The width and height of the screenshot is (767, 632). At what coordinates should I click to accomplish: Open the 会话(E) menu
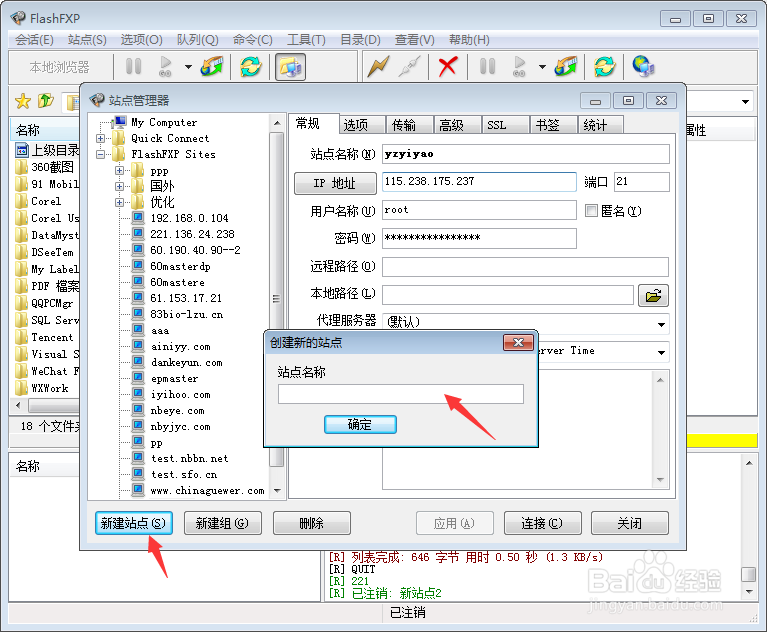point(34,40)
